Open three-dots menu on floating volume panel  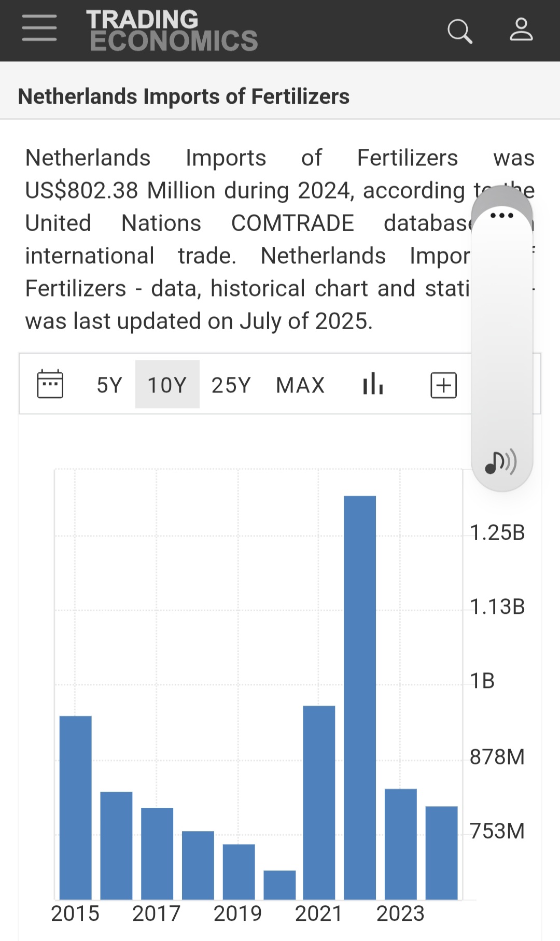click(501, 215)
